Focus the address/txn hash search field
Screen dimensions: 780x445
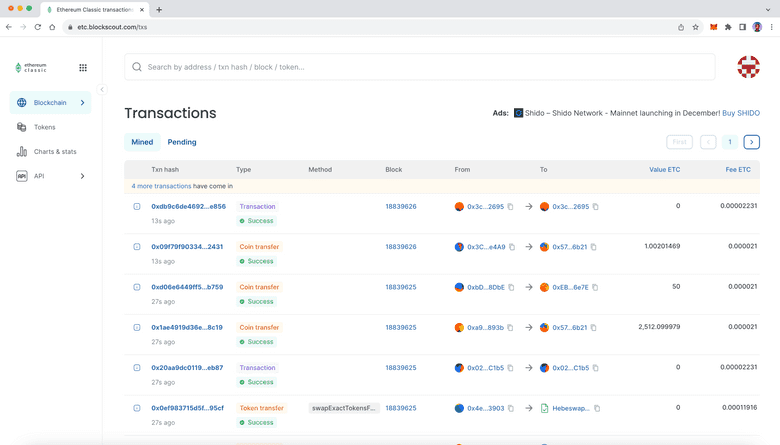pyautogui.click(x=420, y=67)
